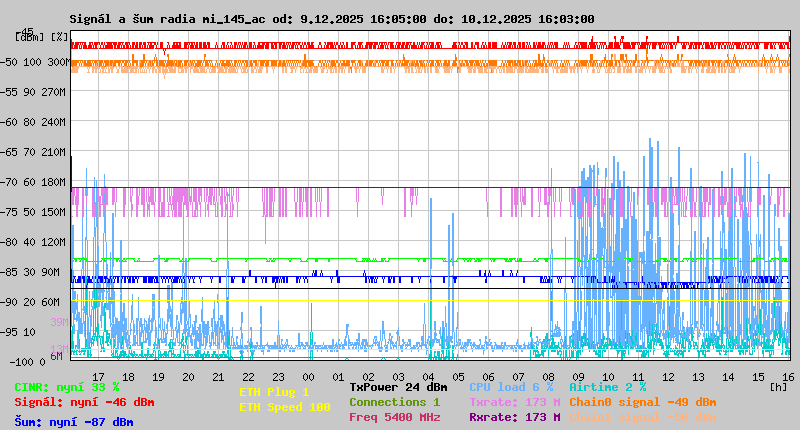Select the Airtime 2 % legend entry

click(x=607, y=386)
